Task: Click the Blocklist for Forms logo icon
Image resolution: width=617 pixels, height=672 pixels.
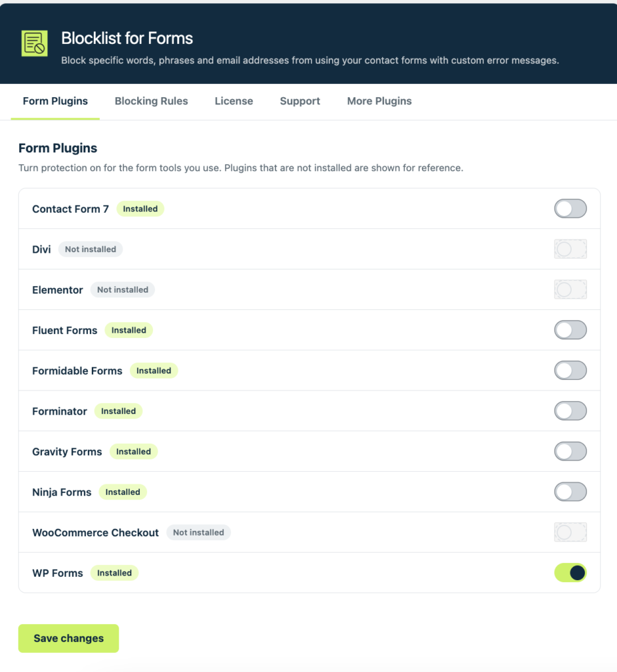Action: click(x=34, y=43)
